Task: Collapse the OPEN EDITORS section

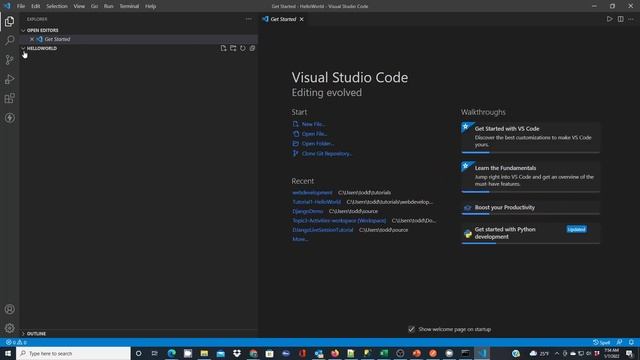Action: [23, 30]
